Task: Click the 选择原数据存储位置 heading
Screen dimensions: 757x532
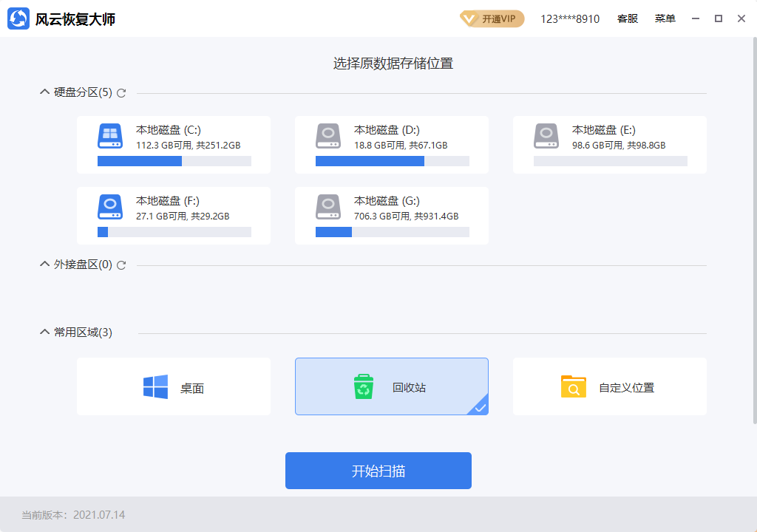Action: click(393, 64)
